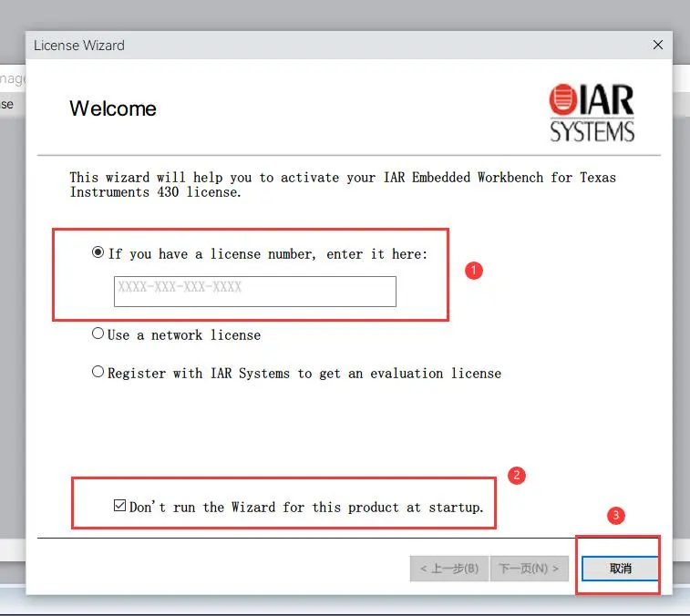Image resolution: width=690 pixels, height=616 pixels.
Task: Click the red step 2 marker
Action: coord(517,476)
